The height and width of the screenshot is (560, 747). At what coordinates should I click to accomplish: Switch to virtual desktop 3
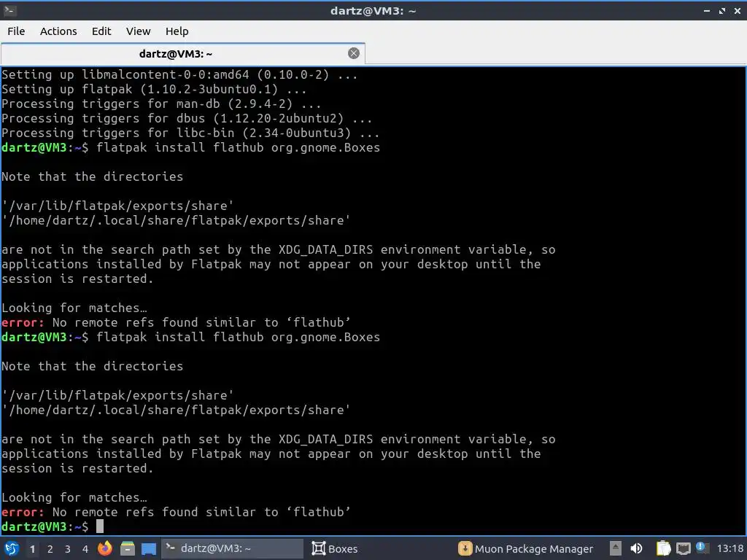pos(68,549)
